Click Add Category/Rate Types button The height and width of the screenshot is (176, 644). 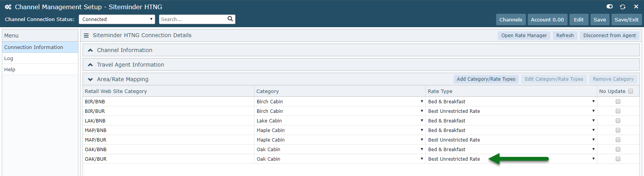click(x=486, y=79)
